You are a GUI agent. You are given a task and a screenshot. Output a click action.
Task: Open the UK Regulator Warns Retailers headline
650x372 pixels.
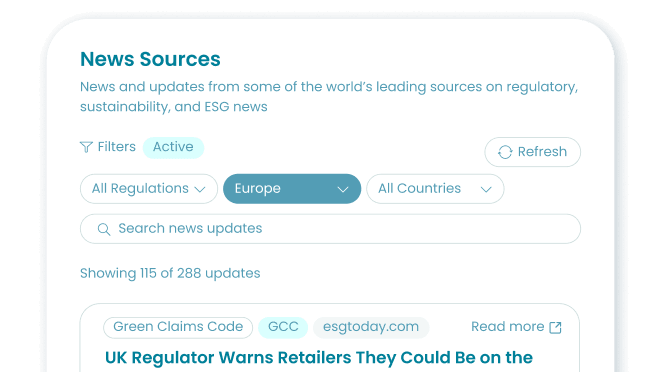click(x=319, y=358)
